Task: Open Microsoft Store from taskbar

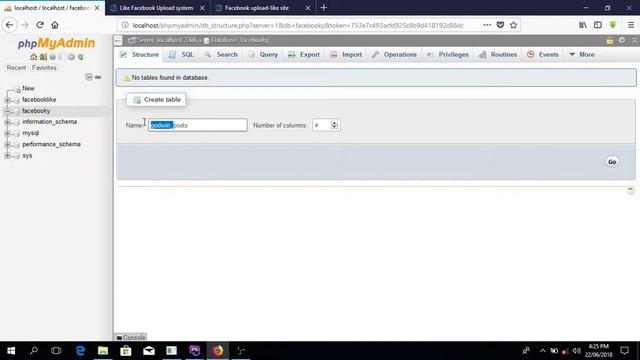Action: (126, 351)
